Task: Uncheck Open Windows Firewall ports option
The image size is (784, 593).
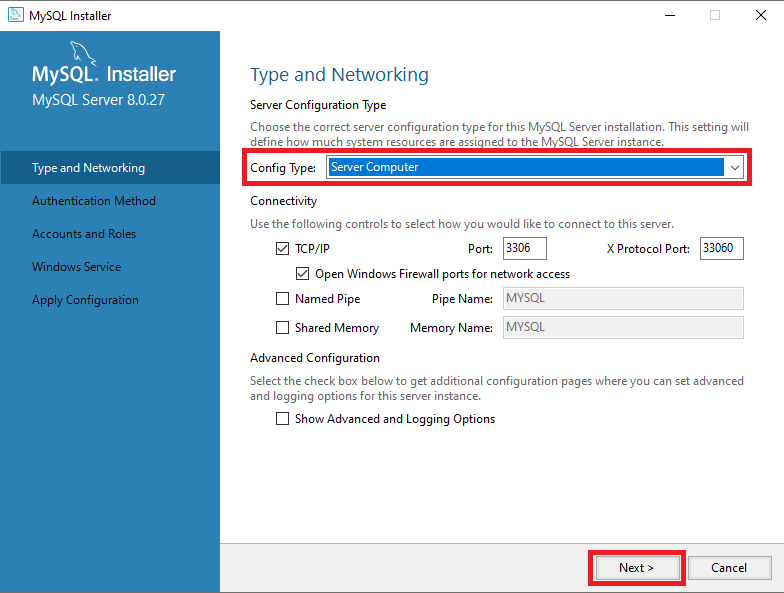Action: point(303,273)
